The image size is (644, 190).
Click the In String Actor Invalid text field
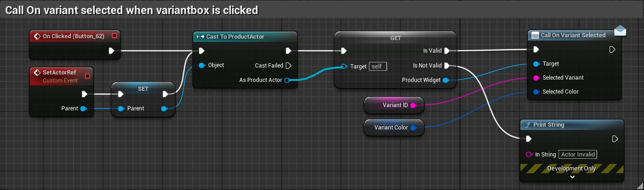(578, 155)
